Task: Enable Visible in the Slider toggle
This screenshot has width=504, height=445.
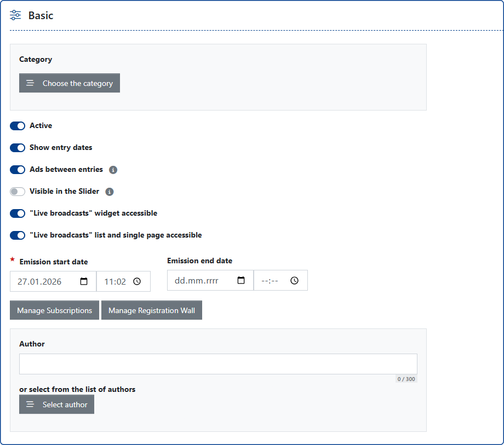Action: tap(18, 192)
